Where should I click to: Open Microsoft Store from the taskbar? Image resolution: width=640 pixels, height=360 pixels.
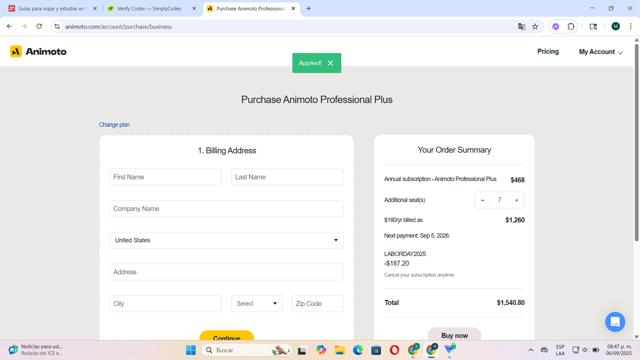click(x=376, y=350)
